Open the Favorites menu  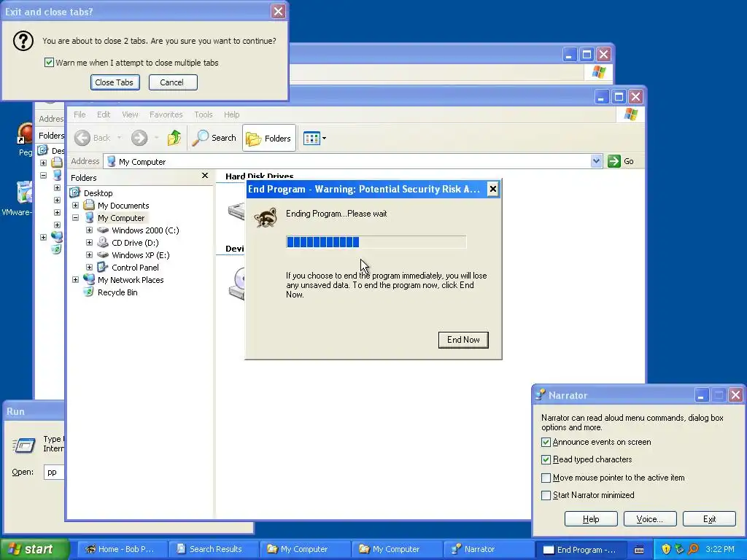[166, 114]
